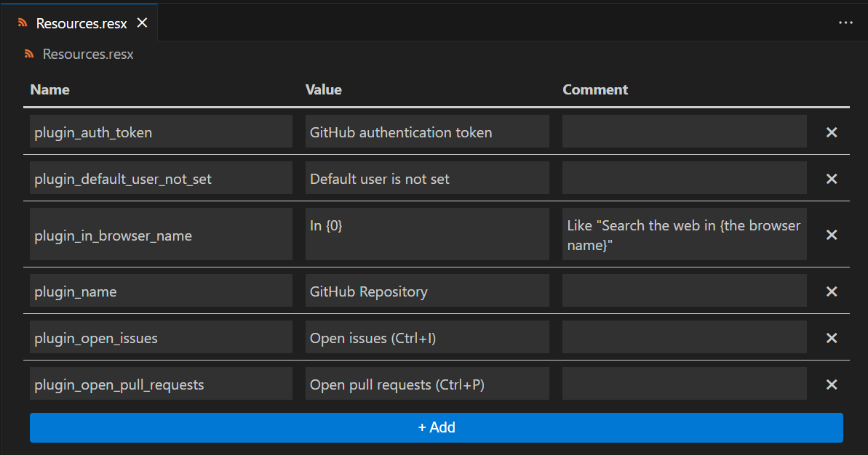Delete the plugin_auth_token row
Image resolution: width=868 pixels, height=455 pixels.
[x=832, y=132]
